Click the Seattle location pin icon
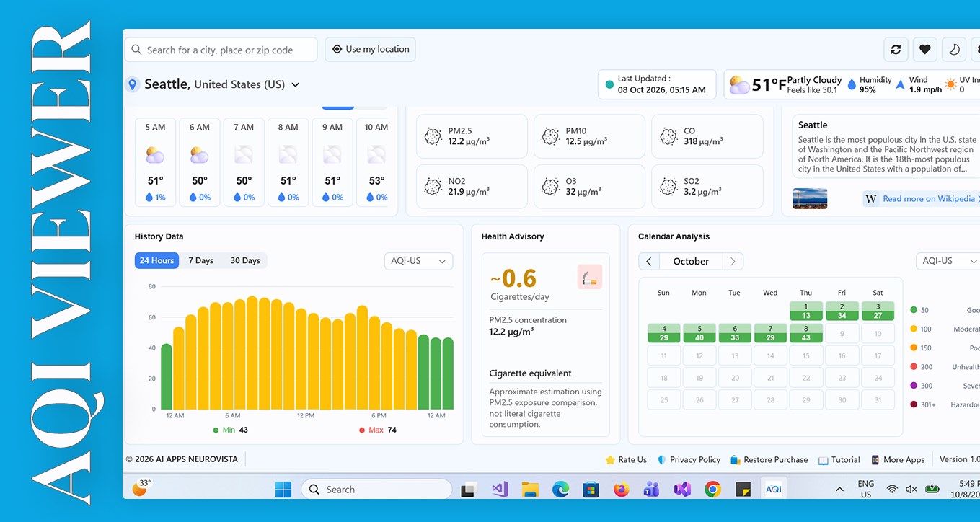This screenshot has height=522, width=980. [132, 84]
